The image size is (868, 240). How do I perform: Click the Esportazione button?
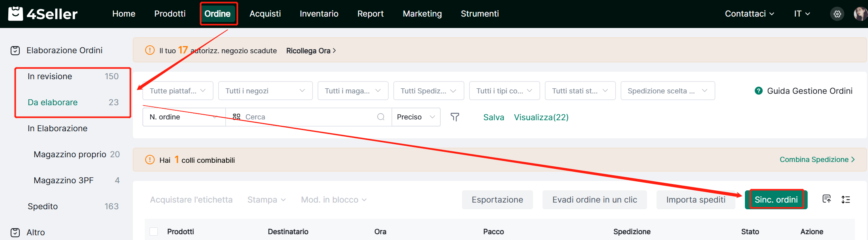(497, 200)
